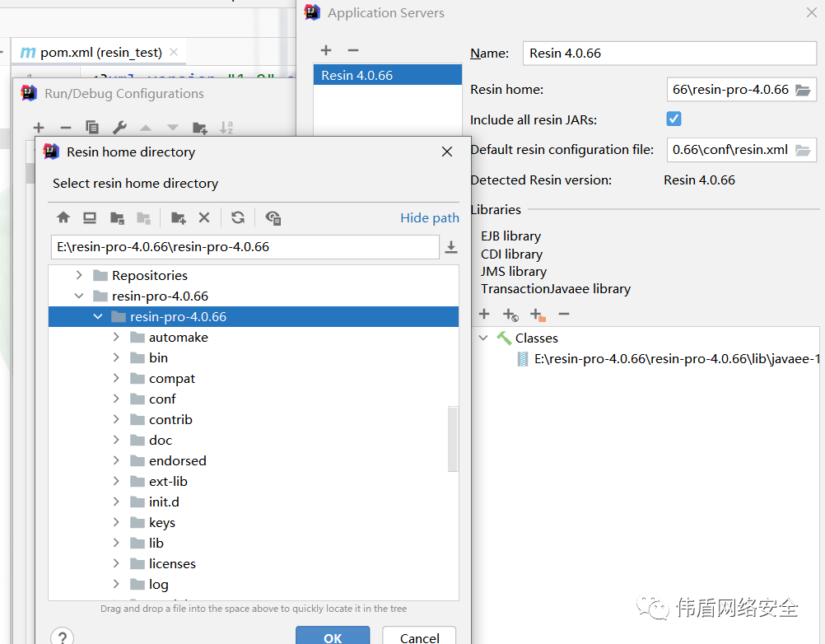Image resolution: width=825 pixels, height=644 pixels.
Task: Select EJB library text
Action: pos(510,236)
